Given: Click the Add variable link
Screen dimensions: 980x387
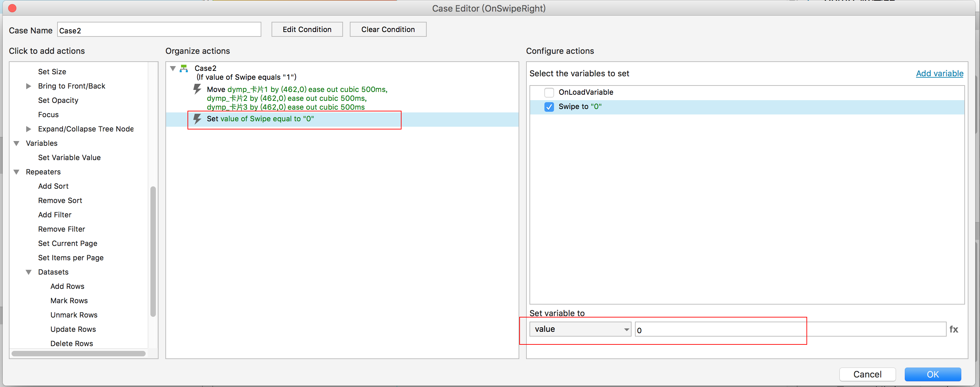Looking at the screenshot, I should 939,74.
